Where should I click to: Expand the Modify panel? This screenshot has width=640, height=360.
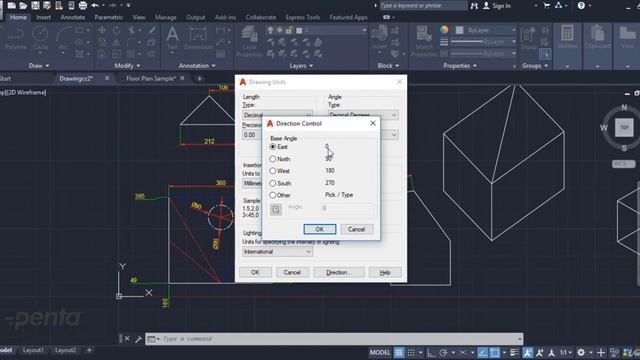point(127,66)
